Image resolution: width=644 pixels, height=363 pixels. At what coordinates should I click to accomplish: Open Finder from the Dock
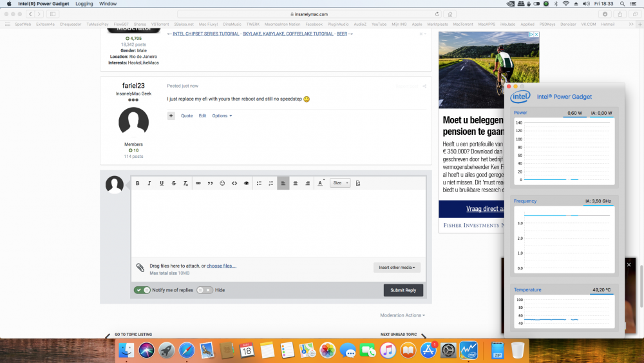click(x=126, y=351)
